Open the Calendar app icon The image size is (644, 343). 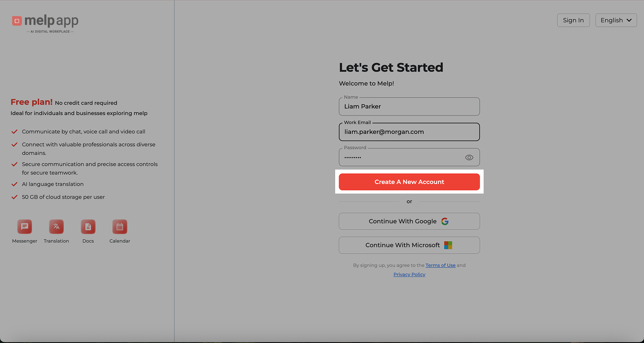[120, 227]
